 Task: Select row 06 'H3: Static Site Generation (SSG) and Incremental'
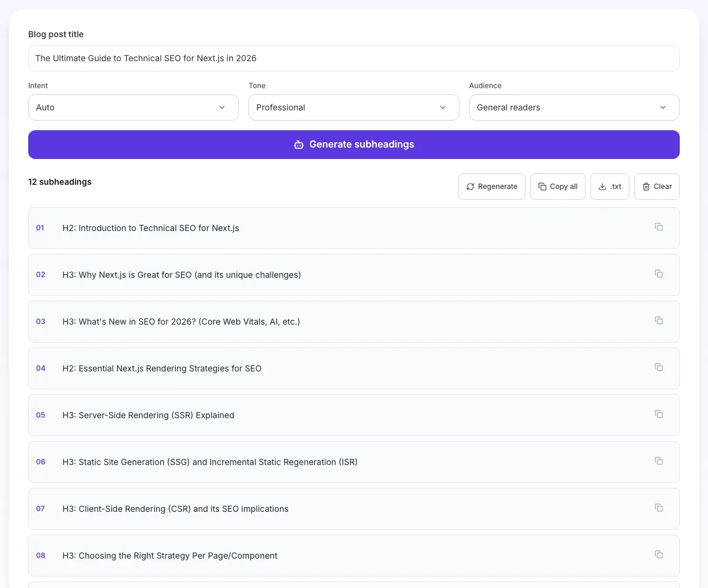(x=353, y=462)
